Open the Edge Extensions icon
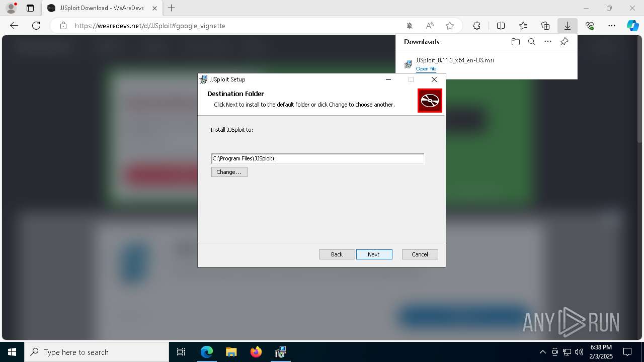 click(x=476, y=26)
